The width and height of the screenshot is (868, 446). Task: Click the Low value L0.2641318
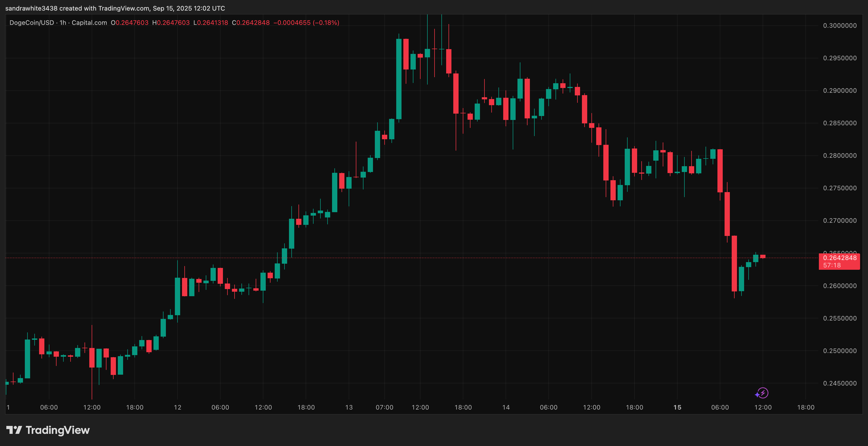click(x=211, y=22)
